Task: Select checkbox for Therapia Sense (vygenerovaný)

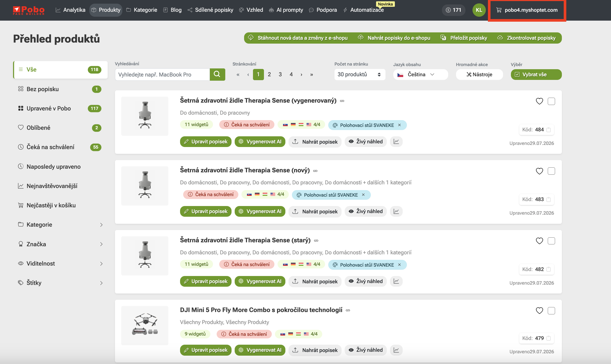Action: coord(551,101)
